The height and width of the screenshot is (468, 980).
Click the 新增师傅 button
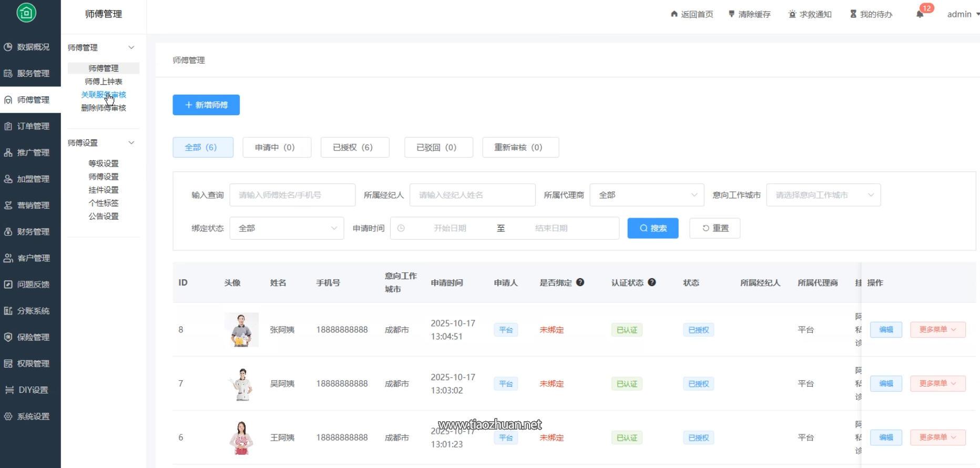[x=206, y=105]
